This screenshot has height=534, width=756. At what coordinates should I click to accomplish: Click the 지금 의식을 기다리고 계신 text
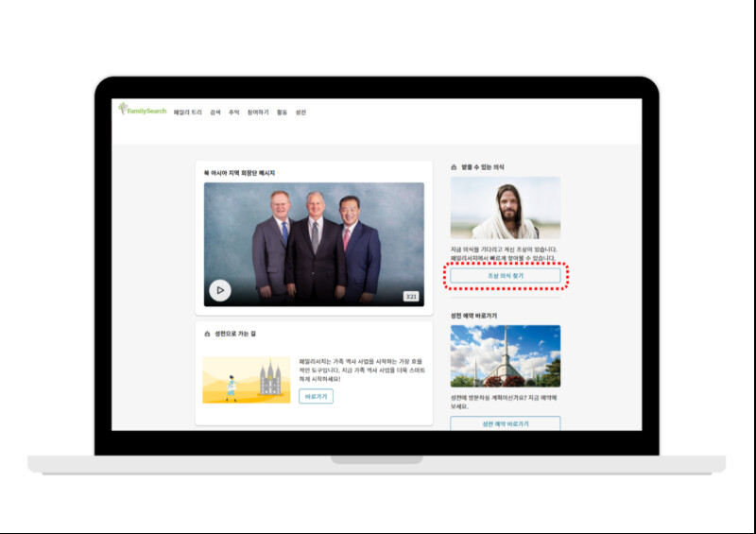[504, 253]
